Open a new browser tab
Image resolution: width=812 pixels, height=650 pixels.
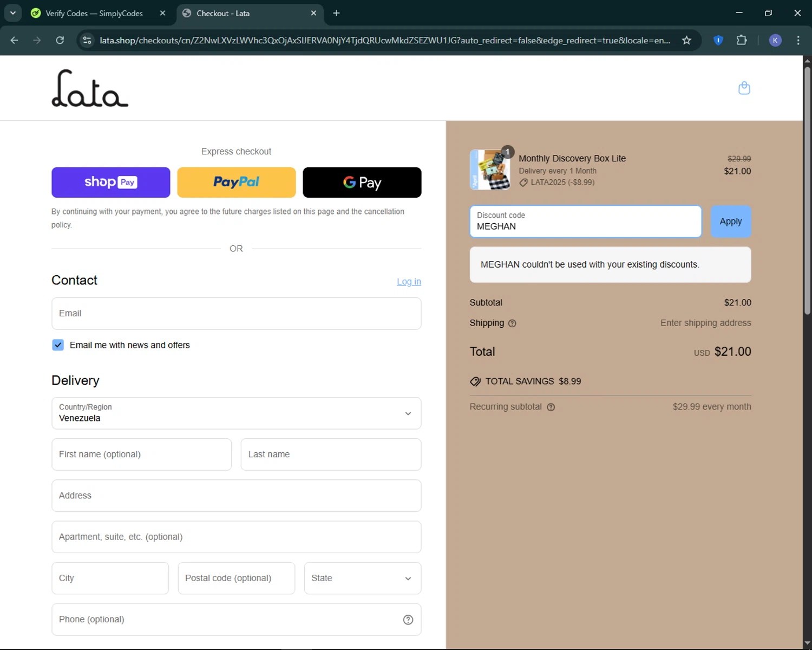point(336,13)
